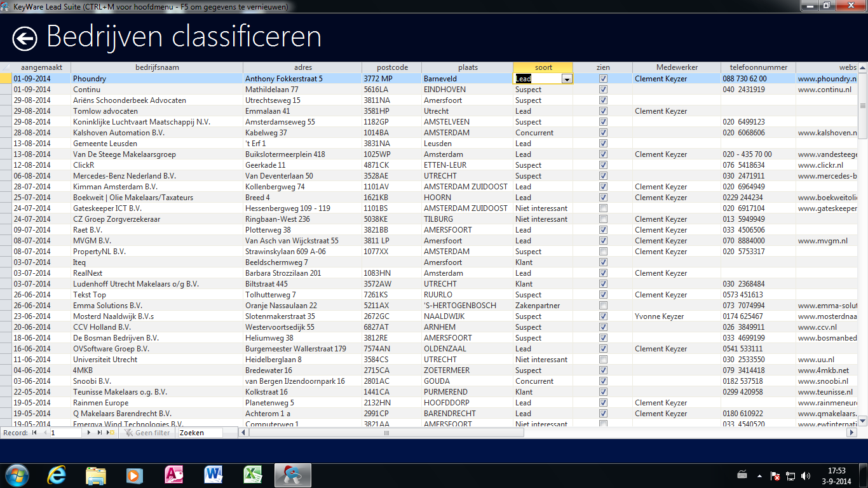Viewport: 868px width, 488px height.
Task: Toggle zien checkbox for Emma Solutions B.V.
Action: coord(603,306)
